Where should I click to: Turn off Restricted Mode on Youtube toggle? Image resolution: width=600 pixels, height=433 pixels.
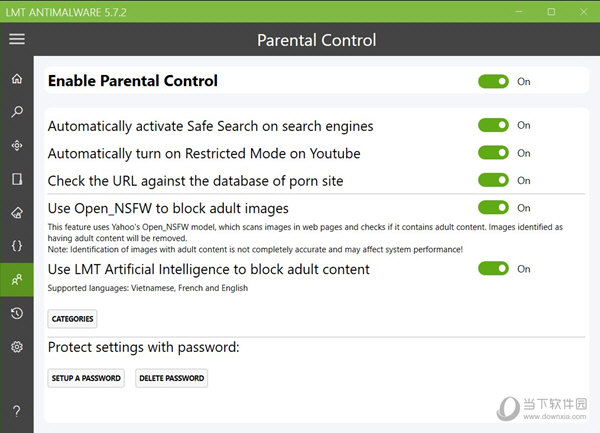coord(493,153)
